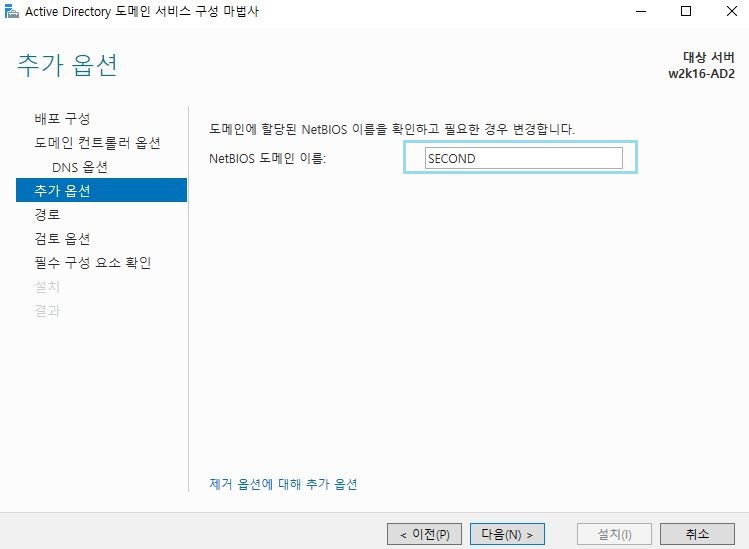
Task: Go to the 검토 옵션 step
Action: pos(62,238)
